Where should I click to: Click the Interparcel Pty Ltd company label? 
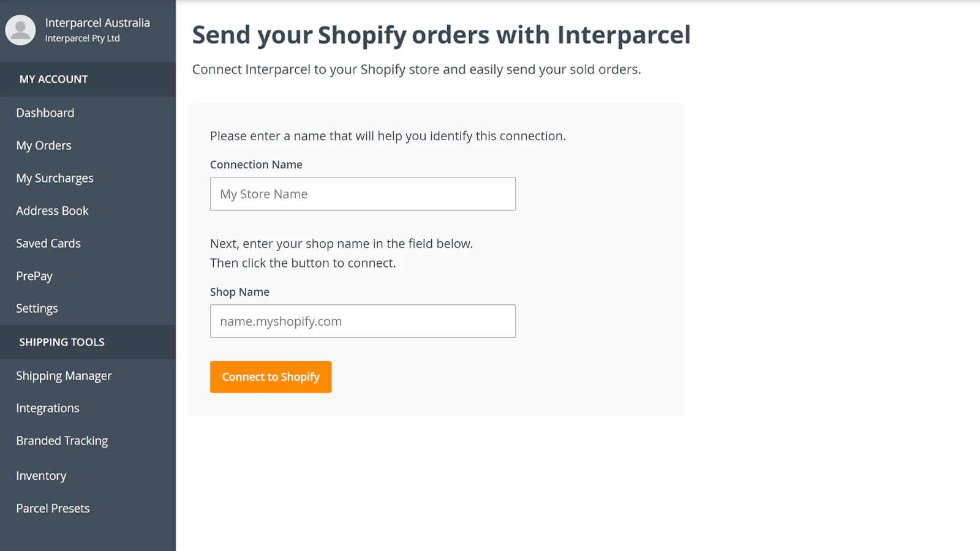coord(83,39)
